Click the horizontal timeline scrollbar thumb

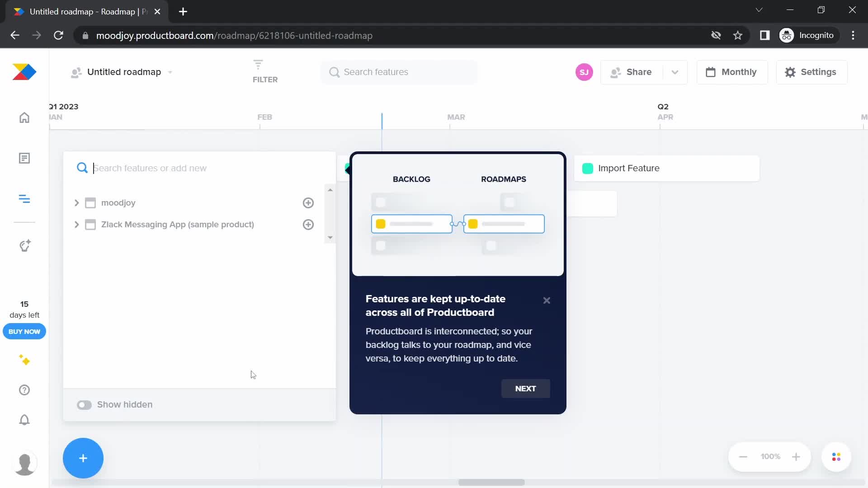tap(491, 482)
